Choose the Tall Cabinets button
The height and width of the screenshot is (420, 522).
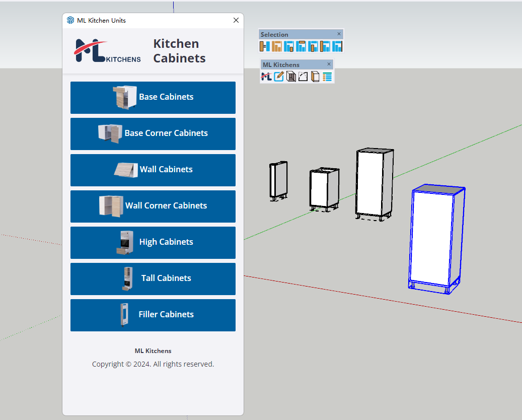[153, 278]
